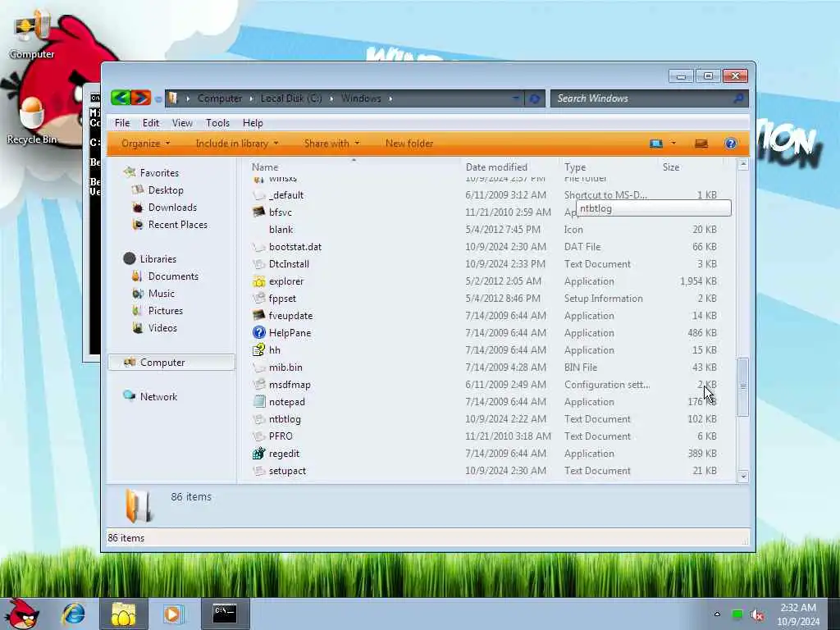This screenshot has width=840, height=630.
Task: Open the Recycle Bin desktop icon
Action: click(x=31, y=121)
